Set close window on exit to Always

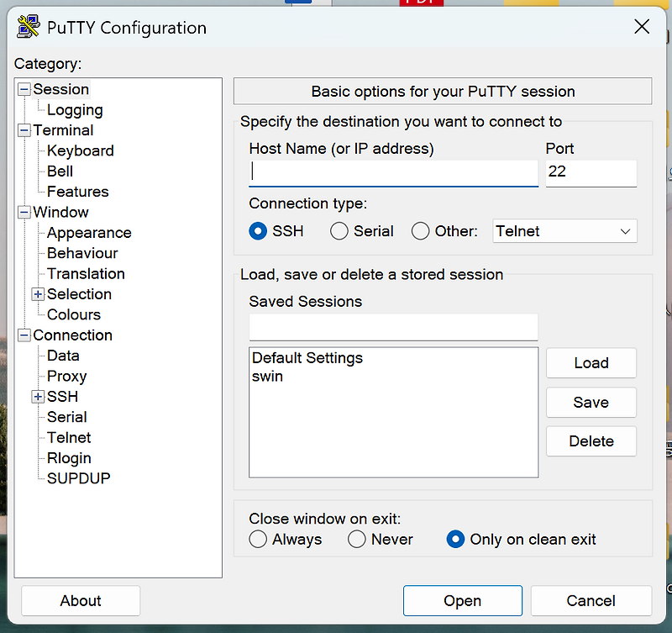258,540
